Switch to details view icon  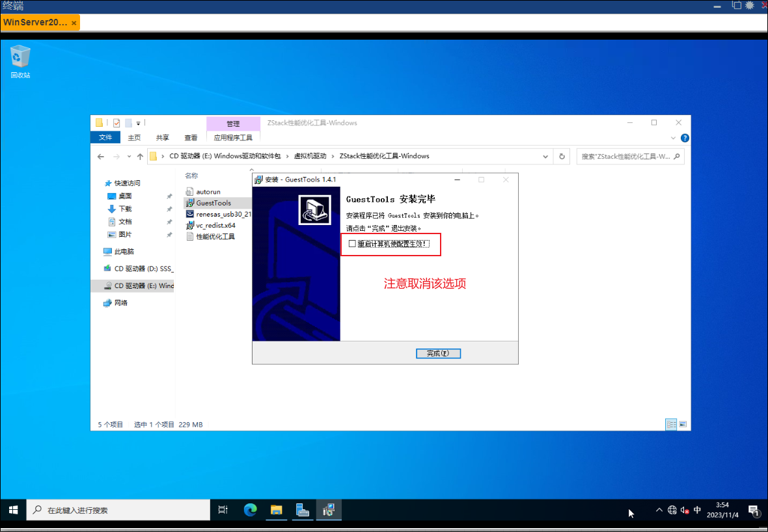point(671,424)
